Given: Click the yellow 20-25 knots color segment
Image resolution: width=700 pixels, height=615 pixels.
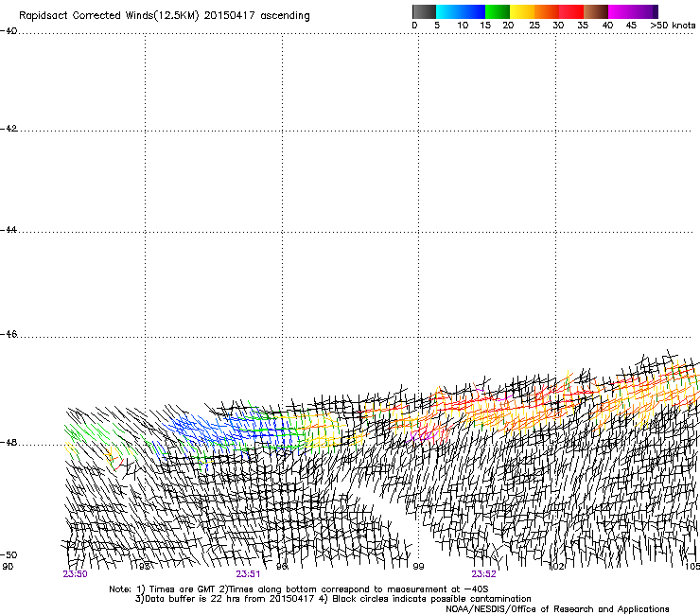Looking at the screenshot, I should pyautogui.click(x=522, y=11).
